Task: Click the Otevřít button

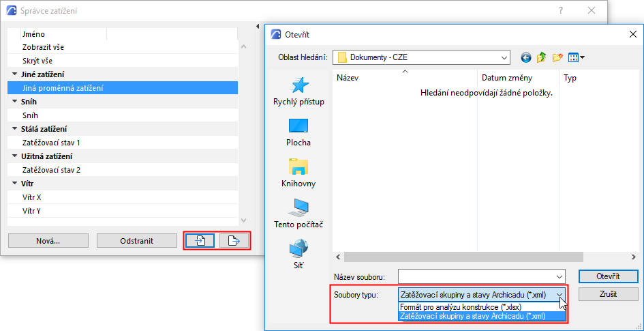Action: (x=608, y=276)
